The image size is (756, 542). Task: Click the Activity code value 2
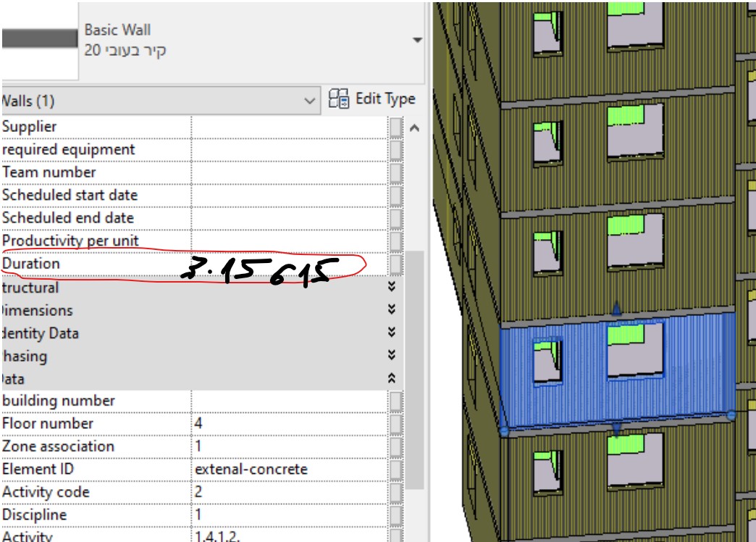click(198, 492)
